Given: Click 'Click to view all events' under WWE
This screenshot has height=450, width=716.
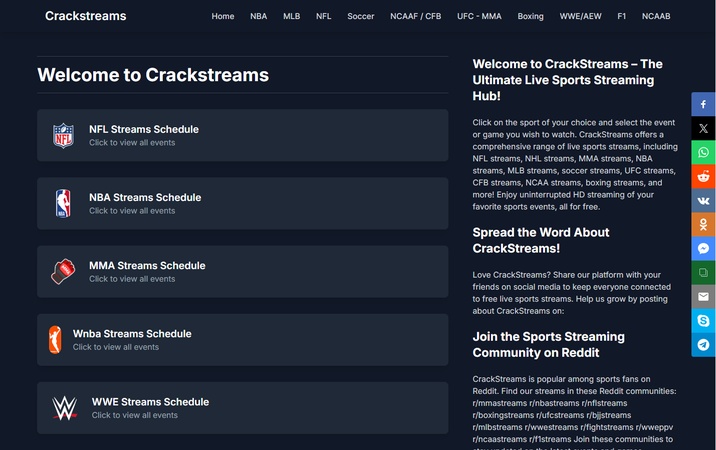Looking at the screenshot, I should (135, 415).
